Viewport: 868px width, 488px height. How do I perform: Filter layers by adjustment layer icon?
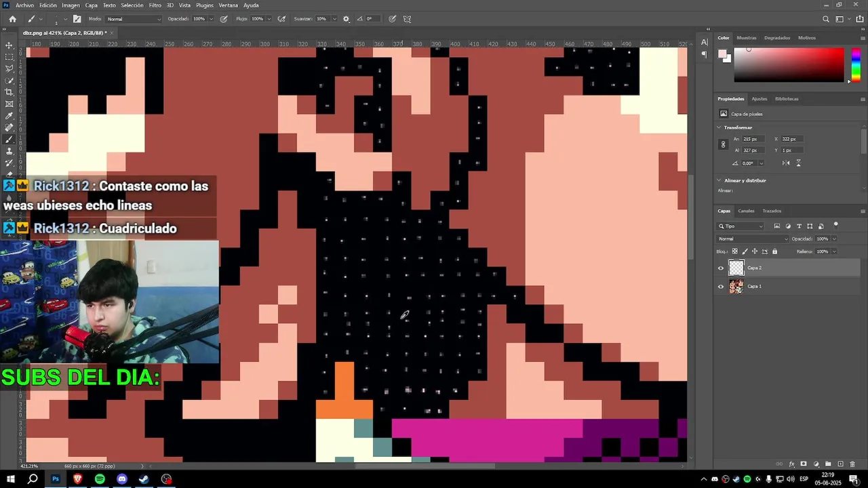(788, 226)
